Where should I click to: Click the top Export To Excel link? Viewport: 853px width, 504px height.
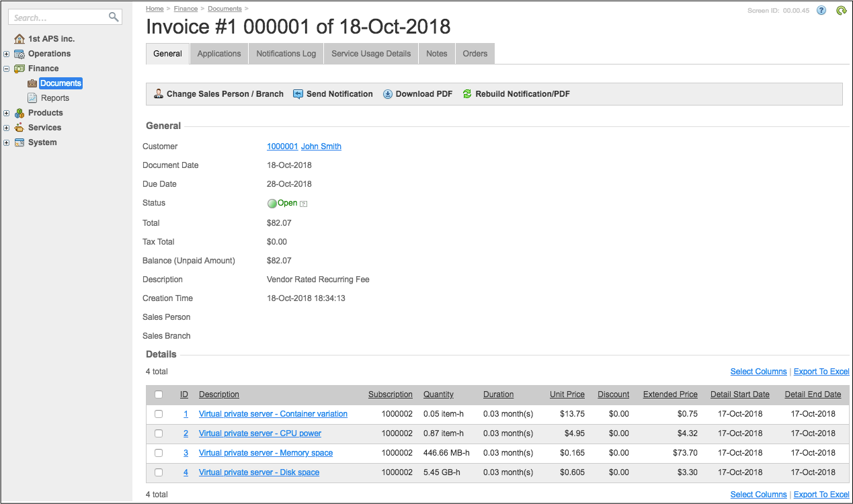pos(821,372)
